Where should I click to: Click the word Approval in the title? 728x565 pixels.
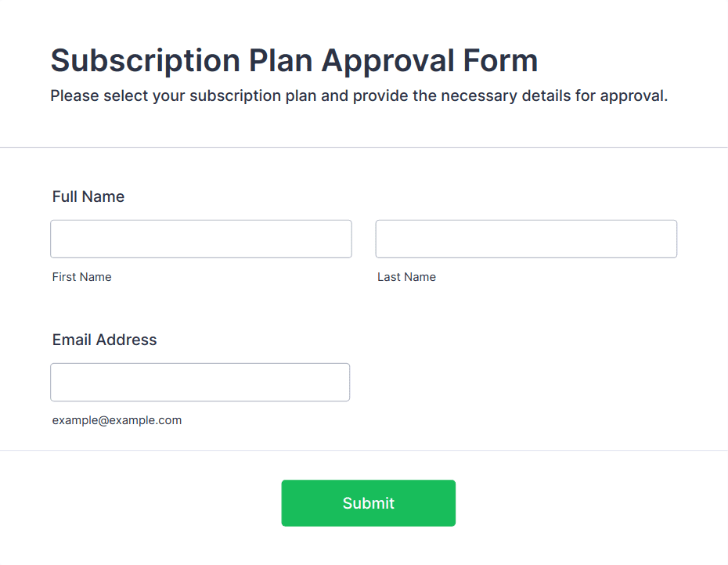[x=387, y=60]
